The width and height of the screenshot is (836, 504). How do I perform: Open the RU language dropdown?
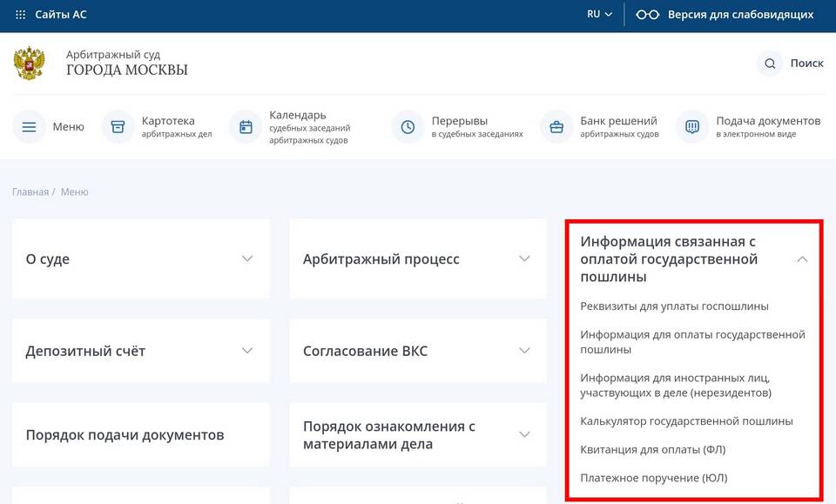pos(599,15)
